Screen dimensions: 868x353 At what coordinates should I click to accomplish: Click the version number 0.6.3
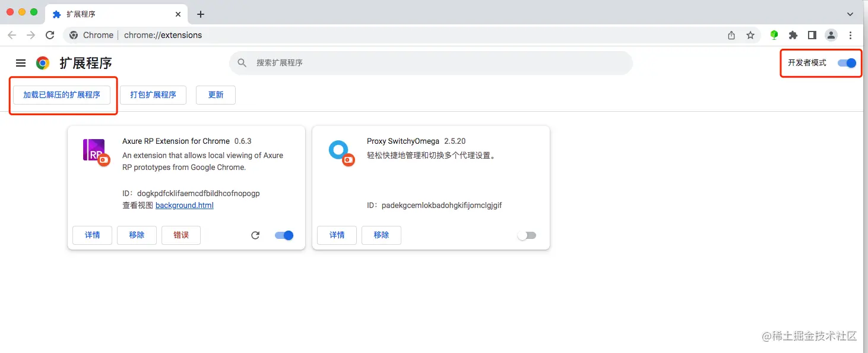click(x=243, y=141)
